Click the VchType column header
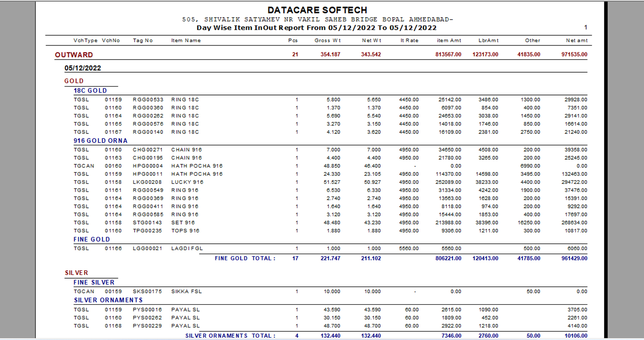The image size is (644, 340). tap(85, 41)
